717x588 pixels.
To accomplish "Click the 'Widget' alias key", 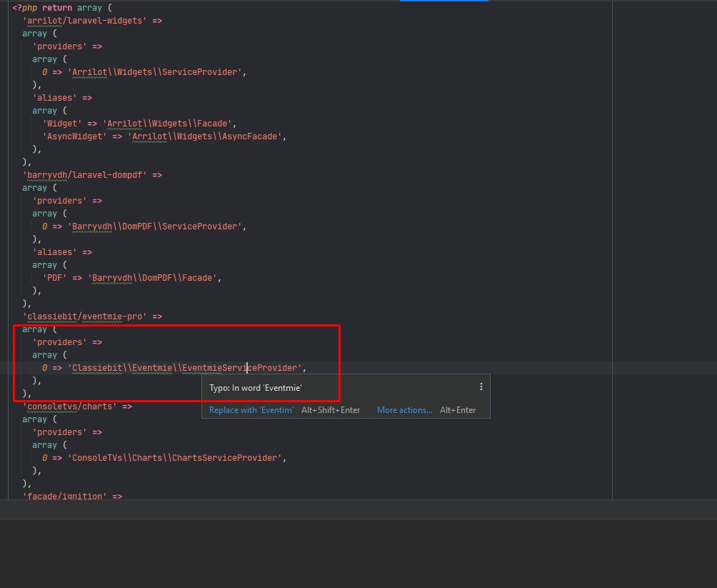I will coord(62,124).
